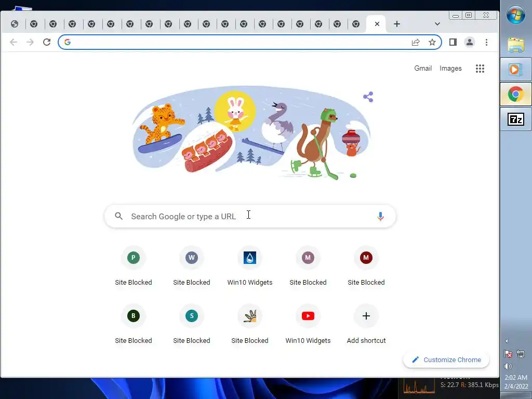This screenshot has width=532, height=399.
Task: Click Customize Chrome button
Action: [x=446, y=360]
